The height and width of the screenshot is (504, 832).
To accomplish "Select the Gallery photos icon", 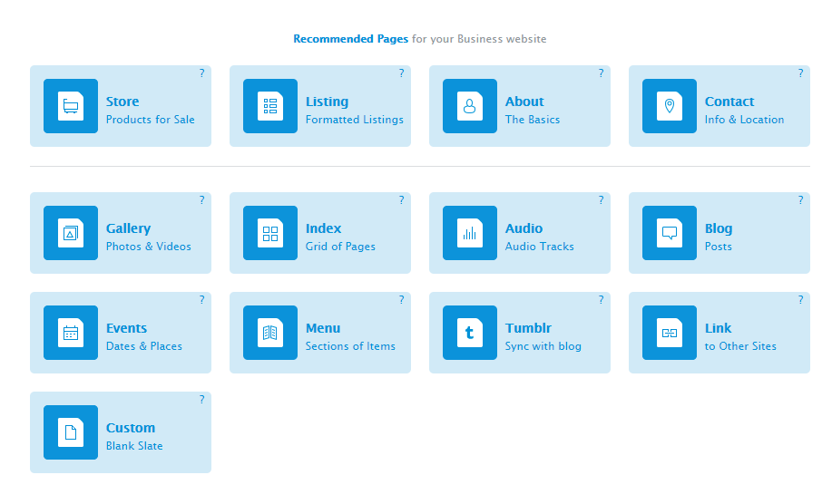I will (x=71, y=233).
